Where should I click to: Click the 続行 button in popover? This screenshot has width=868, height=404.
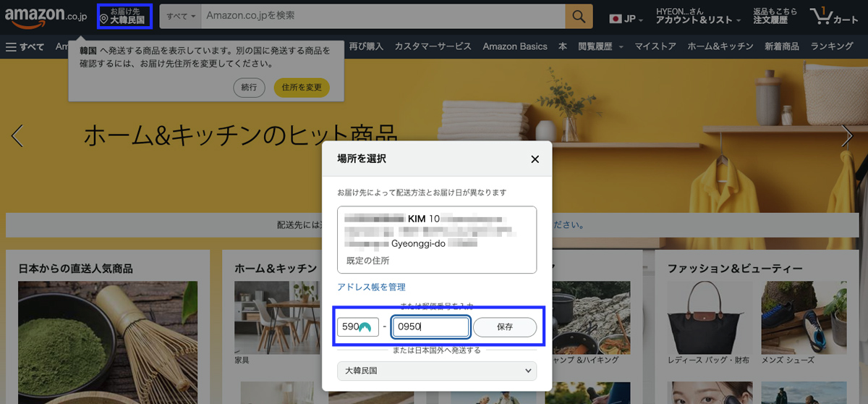click(x=249, y=88)
